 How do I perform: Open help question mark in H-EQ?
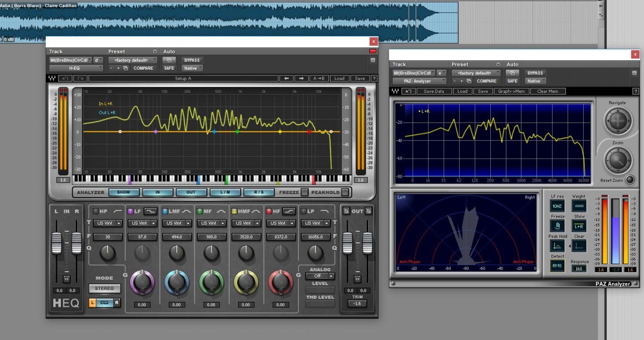coord(374,79)
